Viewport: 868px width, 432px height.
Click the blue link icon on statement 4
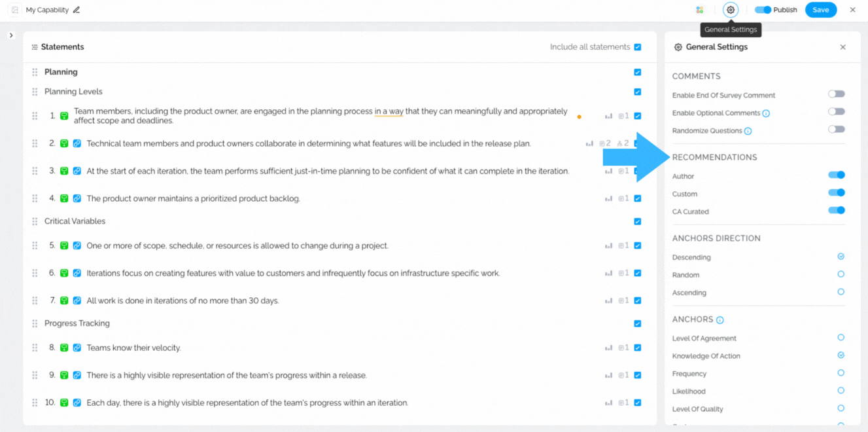pyautogui.click(x=77, y=198)
